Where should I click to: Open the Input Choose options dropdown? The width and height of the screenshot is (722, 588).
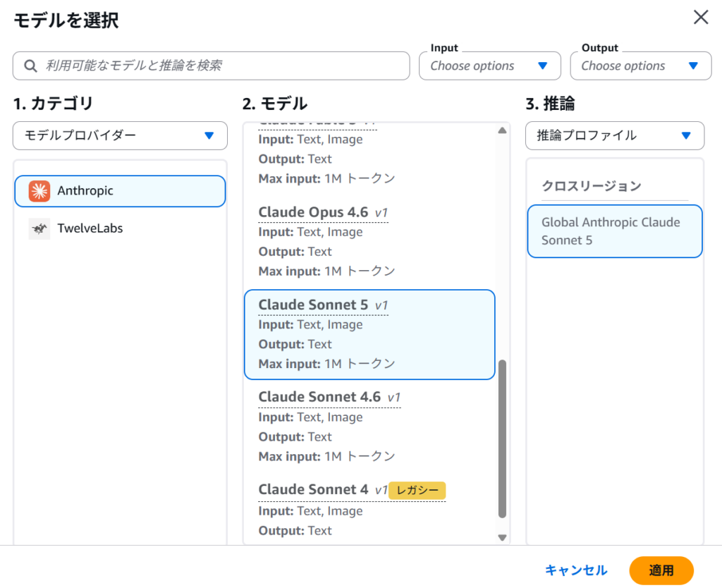click(490, 66)
